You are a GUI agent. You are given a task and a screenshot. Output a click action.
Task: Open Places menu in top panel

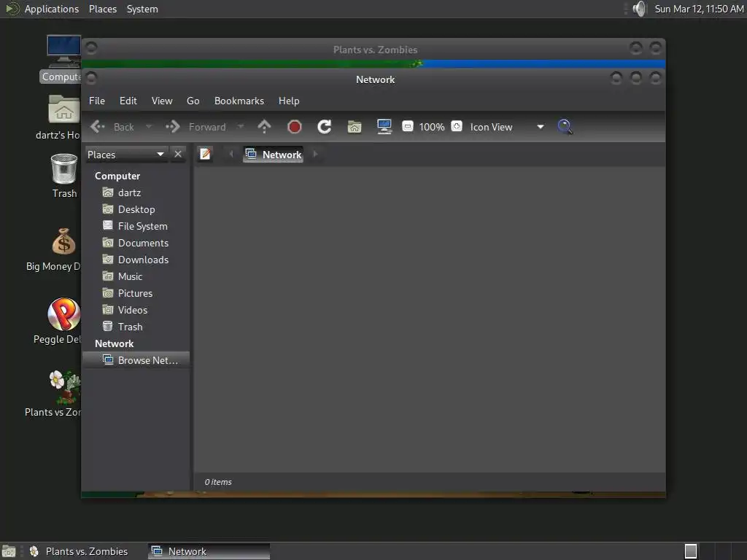tap(103, 9)
